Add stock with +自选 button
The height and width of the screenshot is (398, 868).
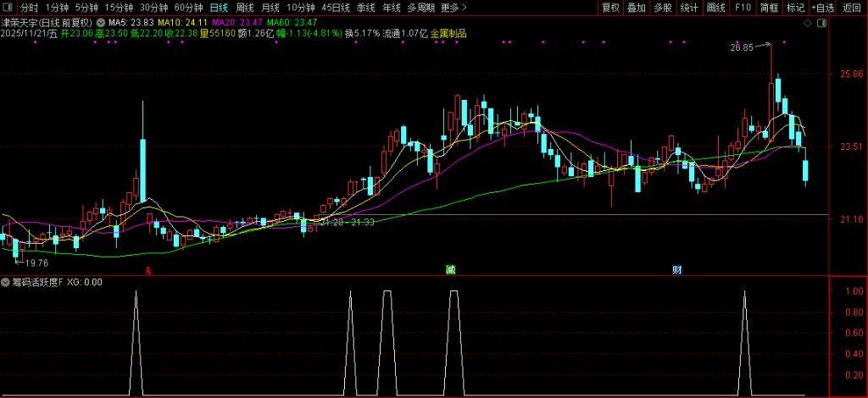click(822, 8)
